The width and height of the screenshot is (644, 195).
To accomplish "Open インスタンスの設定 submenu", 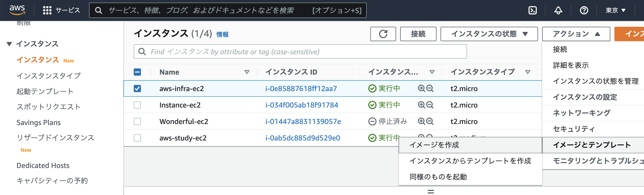I will pos(593,97).
